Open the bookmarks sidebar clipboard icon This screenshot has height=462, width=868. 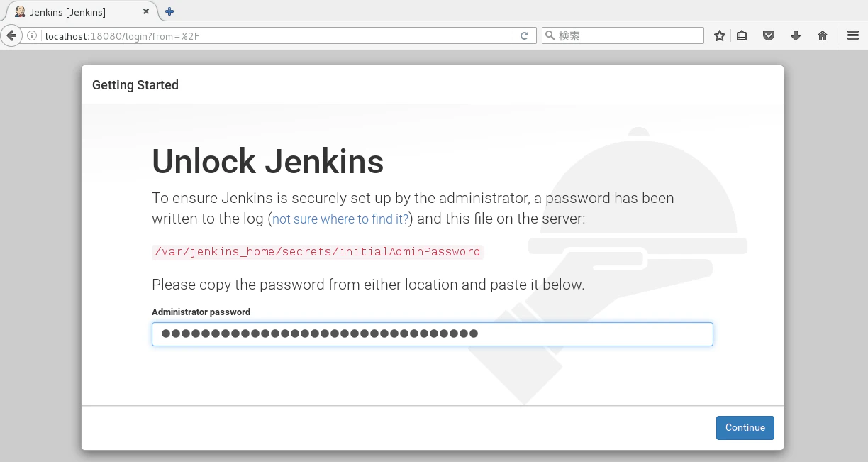coord(742,35)
